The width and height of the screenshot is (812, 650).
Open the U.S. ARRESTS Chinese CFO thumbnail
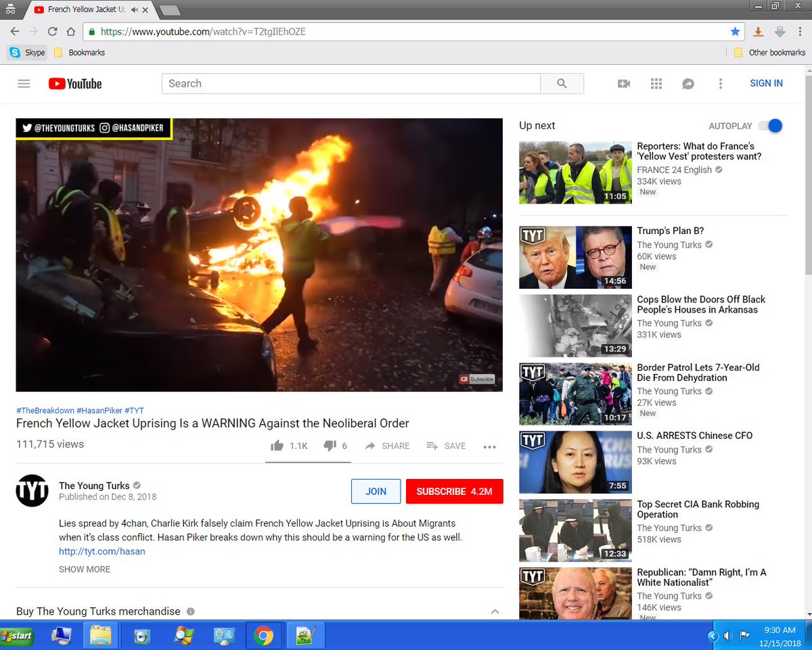pos(576,463)
